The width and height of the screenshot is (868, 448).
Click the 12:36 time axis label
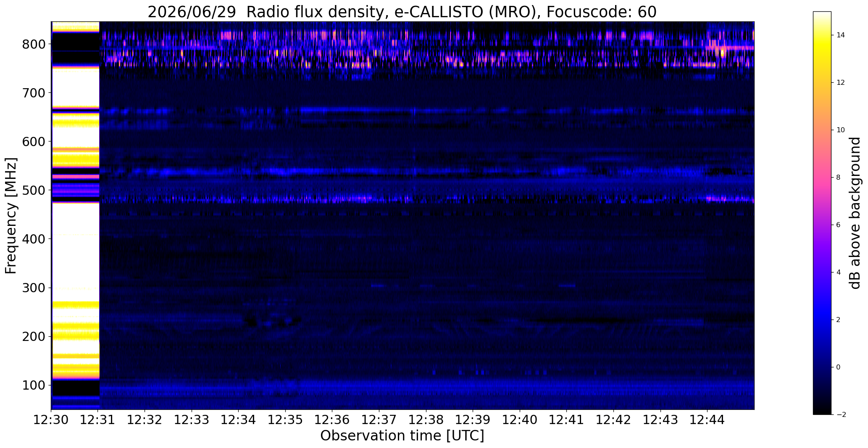tap(332, 420)
